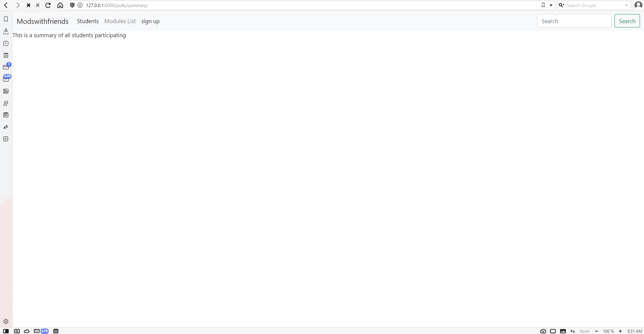The image size is (644, 334).
Task: Open the Bookmarks panel in sidebar
Action: click(x=6, y=19)
